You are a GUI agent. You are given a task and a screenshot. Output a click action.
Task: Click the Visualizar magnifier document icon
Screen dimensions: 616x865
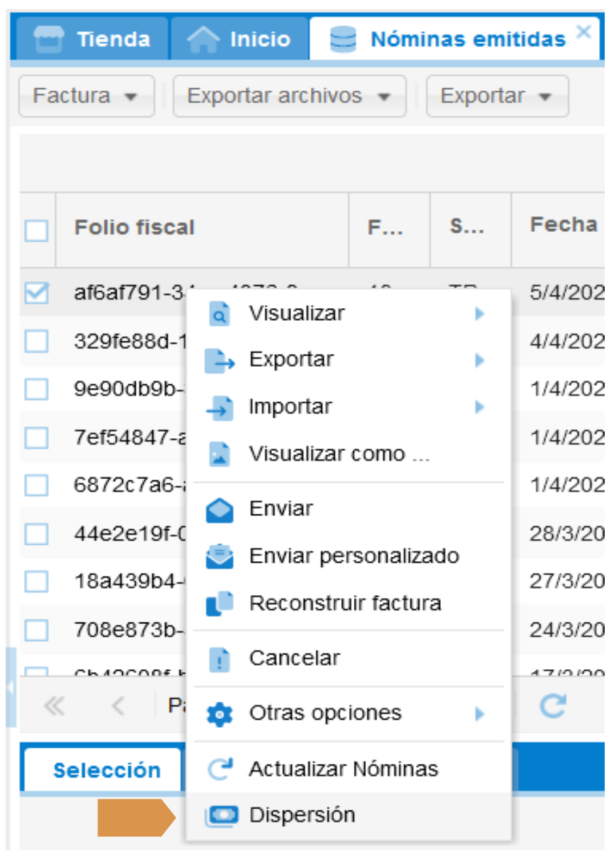(x=220, y=314)
